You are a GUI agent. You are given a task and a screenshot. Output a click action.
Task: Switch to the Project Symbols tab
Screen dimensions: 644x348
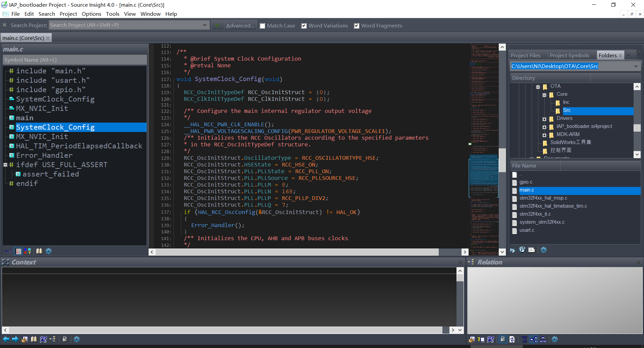(x=569, y=55)
